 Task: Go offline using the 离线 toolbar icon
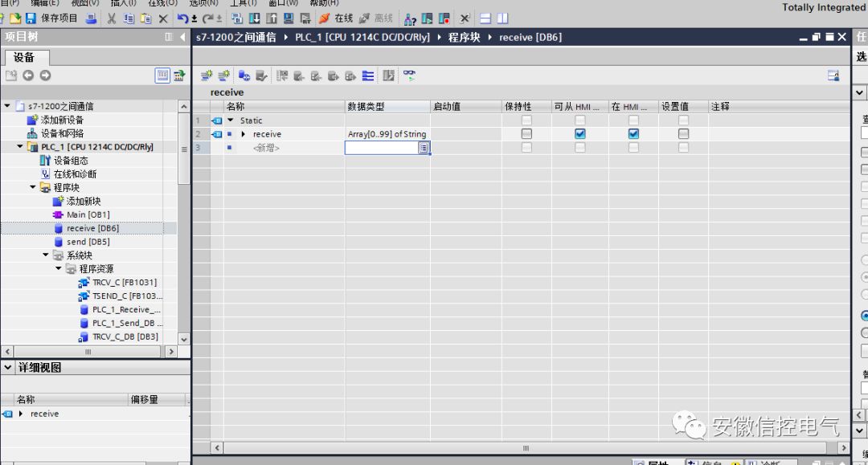point(374,18)
